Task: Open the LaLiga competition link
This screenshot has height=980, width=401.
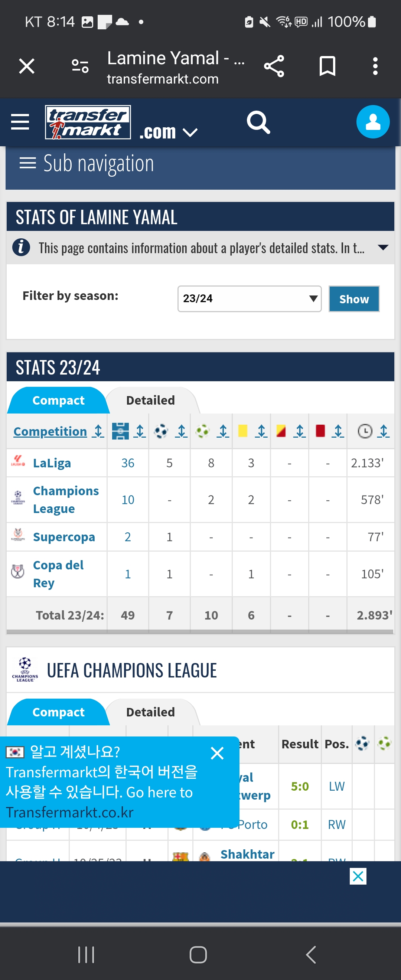Action: click(x=52, y=463)
